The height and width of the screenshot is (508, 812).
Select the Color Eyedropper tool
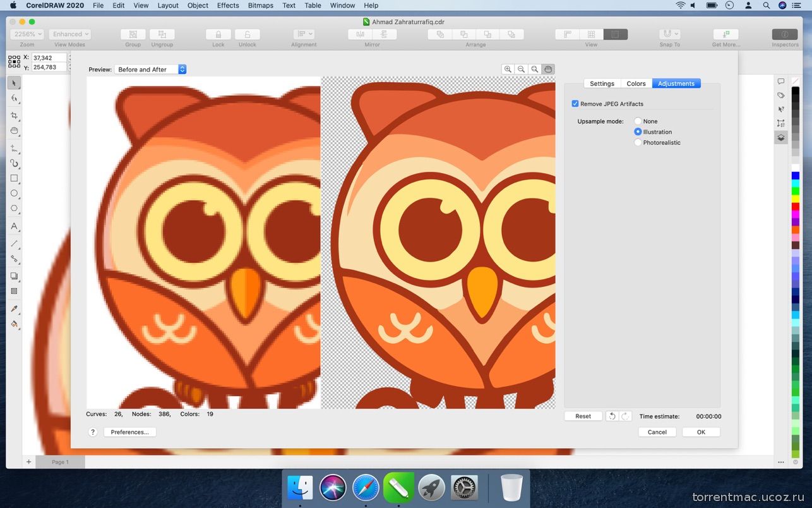coord(14,309)
